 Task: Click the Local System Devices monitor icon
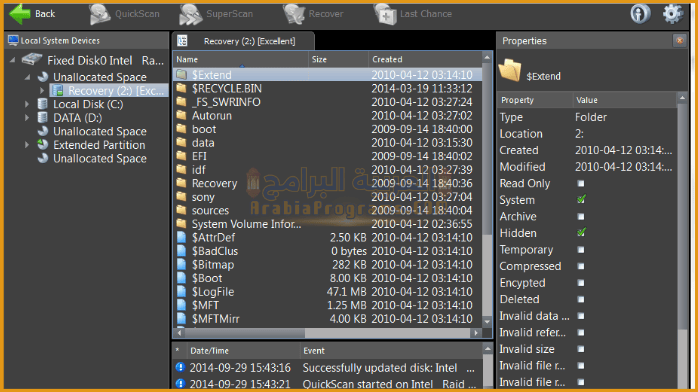(x=13, y=40)
